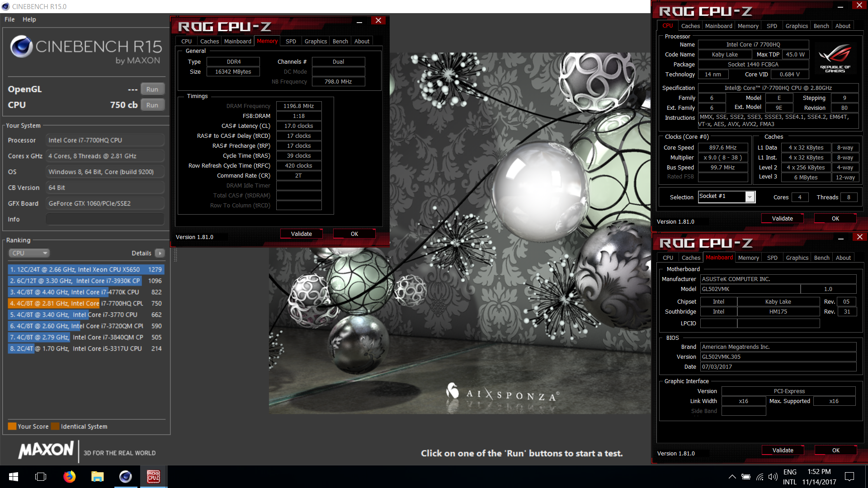Select ranking row Core i5-3317U

click(86, 348)
